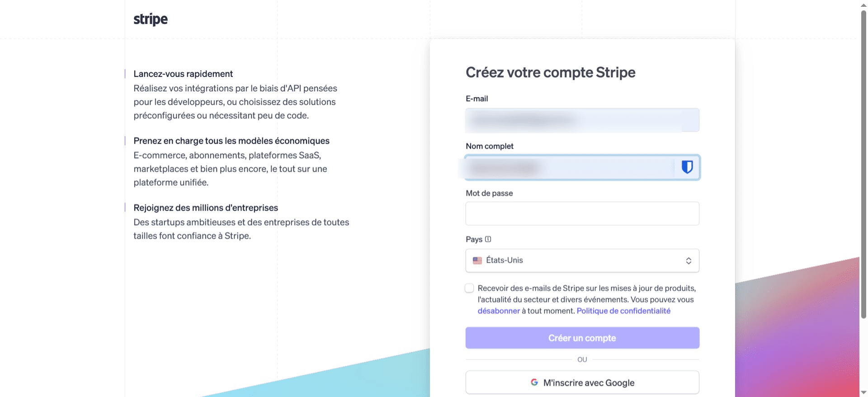This screenshot has height=397, width=868.
Task: Click the Créez votre compte Stripe heading
Action: point(551,72)
